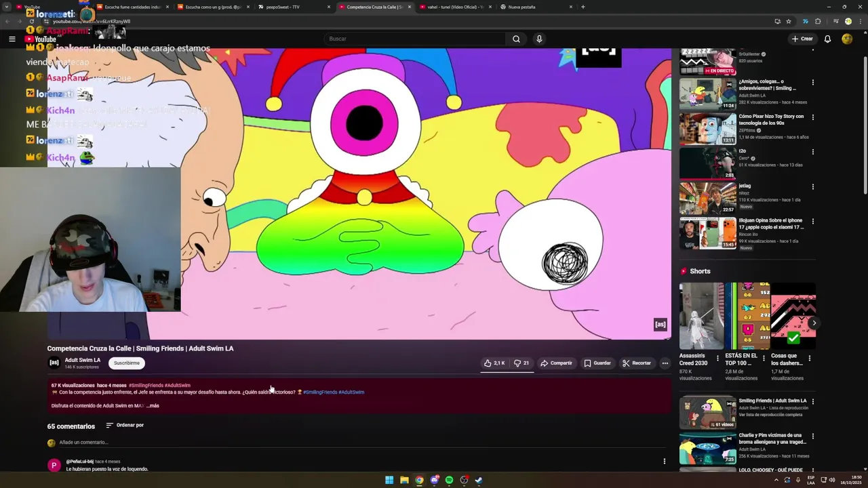Expand description with '...más'
This screenshot has height=488, width=868.
(x=153, y=406)
